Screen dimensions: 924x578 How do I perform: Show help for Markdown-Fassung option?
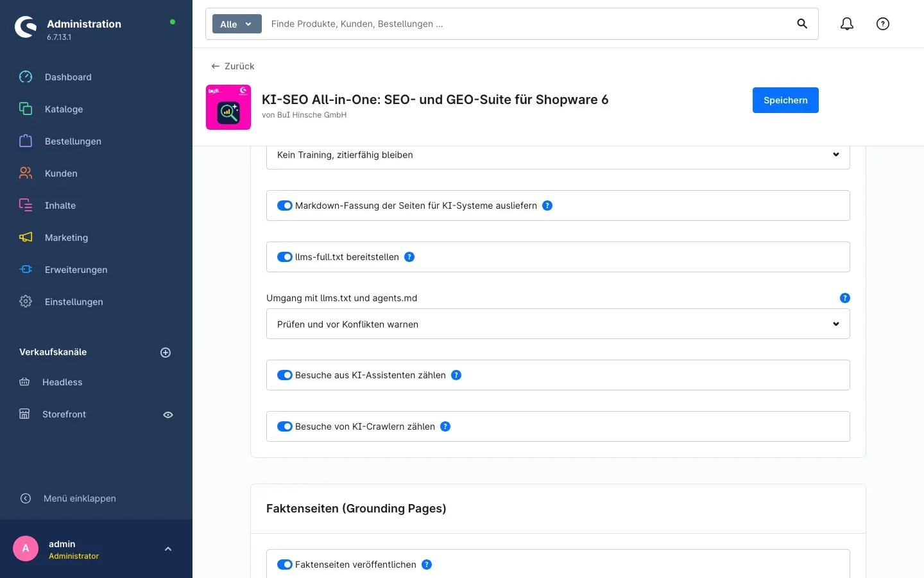547,206
